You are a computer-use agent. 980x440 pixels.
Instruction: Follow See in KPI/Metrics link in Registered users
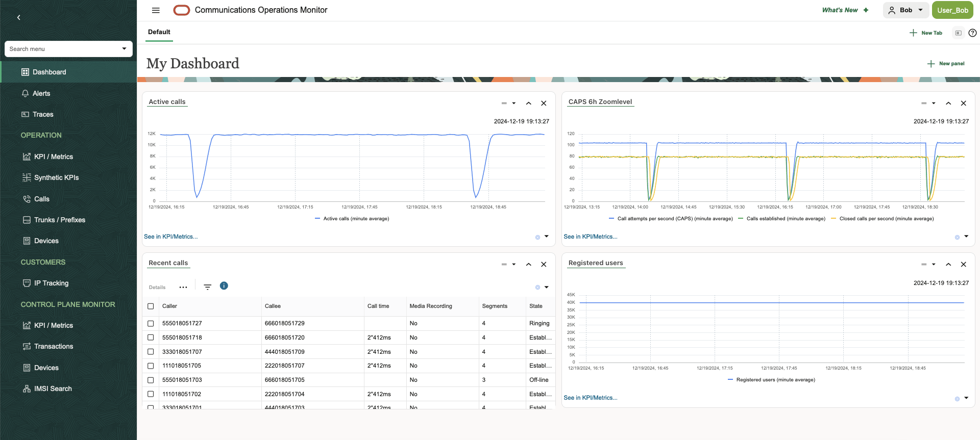590,398
